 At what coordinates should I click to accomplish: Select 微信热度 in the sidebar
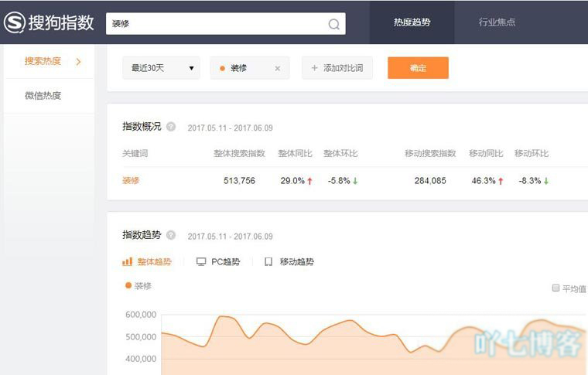(x=43, y=96)
